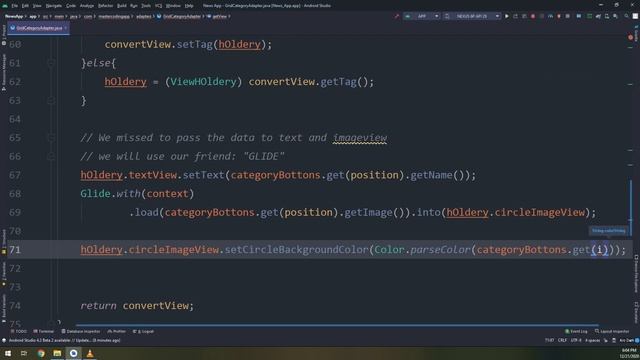Open Google Chrome from the taskbar

(x=41, y=353)
